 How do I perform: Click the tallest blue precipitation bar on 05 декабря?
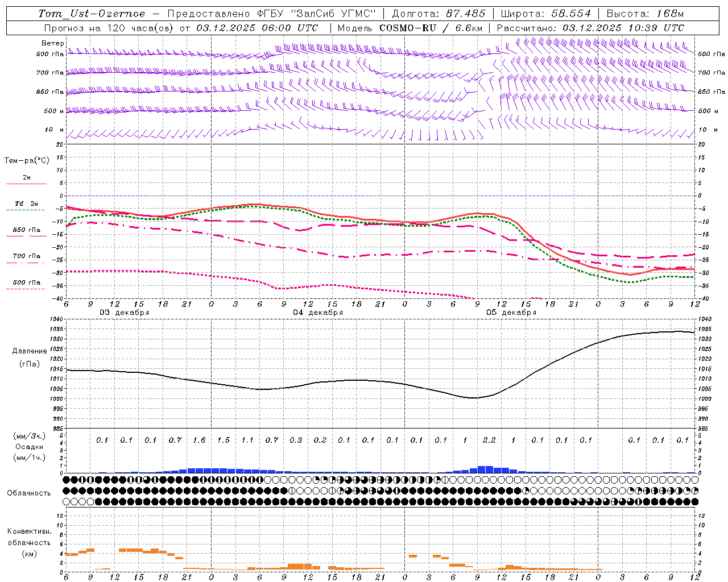click(485, 469)
